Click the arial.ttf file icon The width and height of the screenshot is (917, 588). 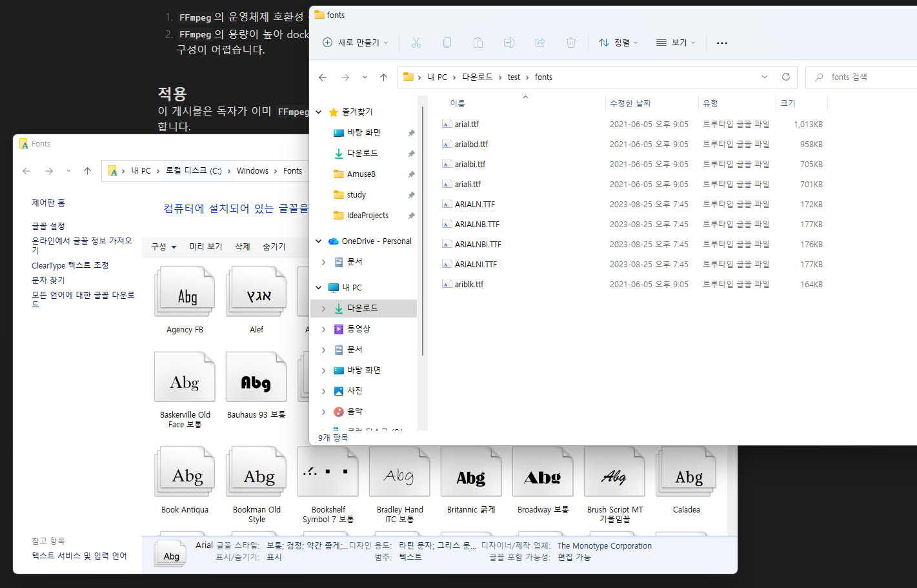pos(447,124)
